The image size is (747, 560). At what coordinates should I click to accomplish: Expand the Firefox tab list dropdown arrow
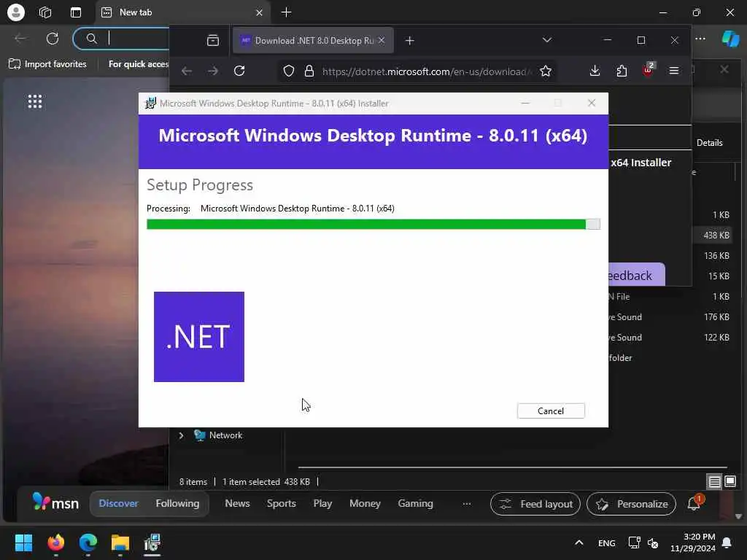tap(547, 40)
